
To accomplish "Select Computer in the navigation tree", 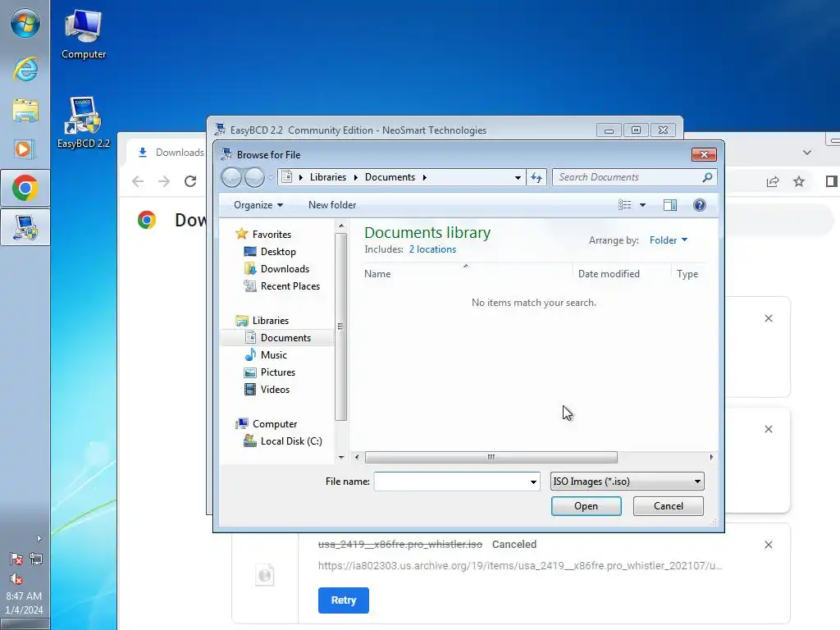I will click(274, 424).
